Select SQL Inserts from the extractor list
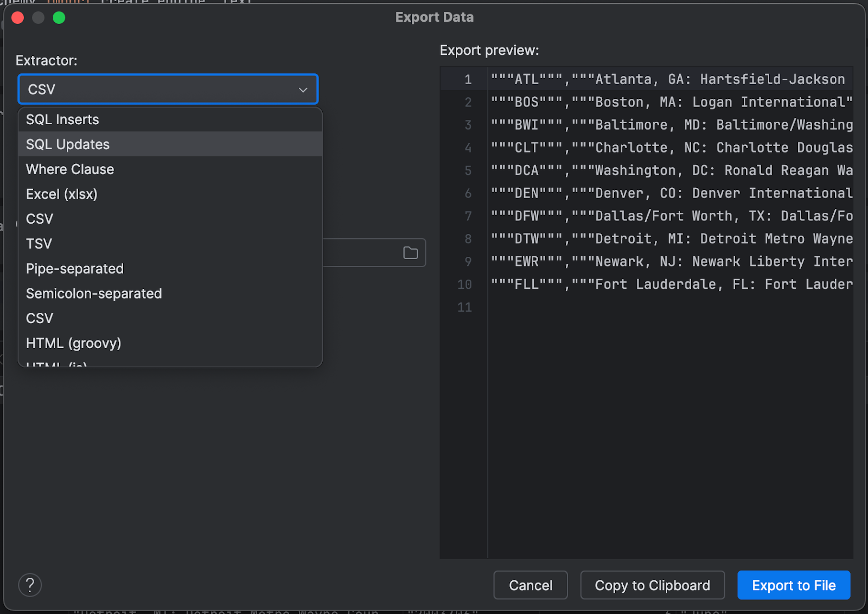868x614 pixels. 62,119
